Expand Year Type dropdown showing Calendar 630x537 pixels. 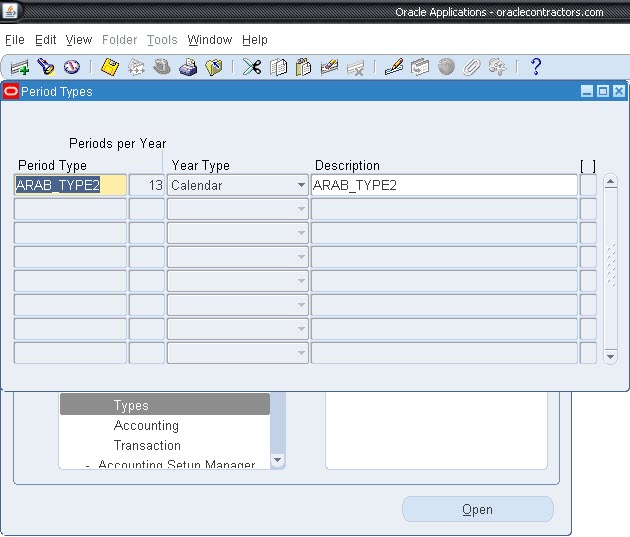[301, 185]
